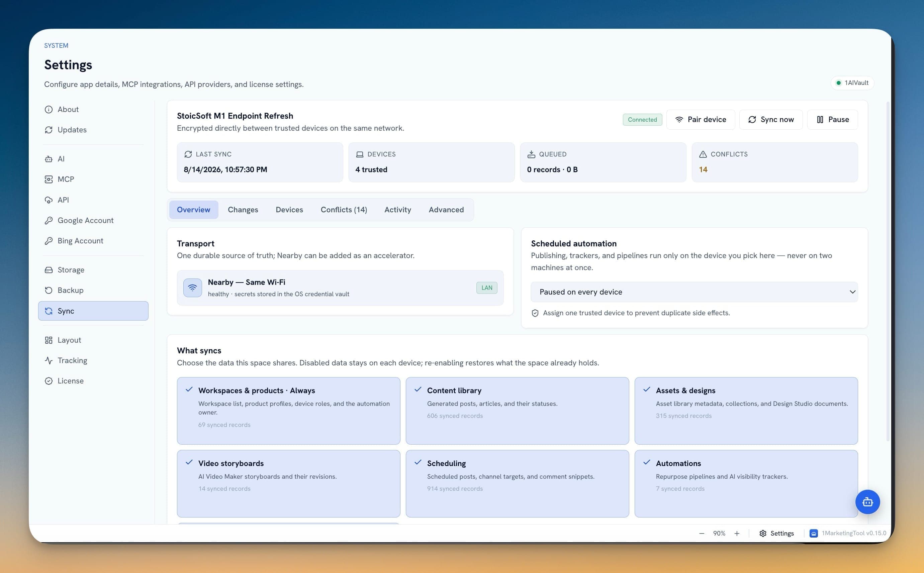Switch to the Overview tab

193,210
